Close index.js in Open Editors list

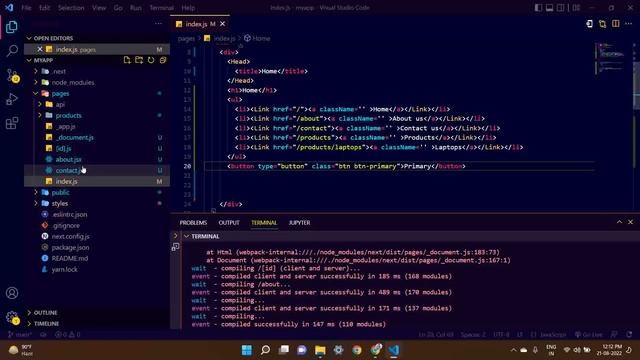click(x=40, y=49)
